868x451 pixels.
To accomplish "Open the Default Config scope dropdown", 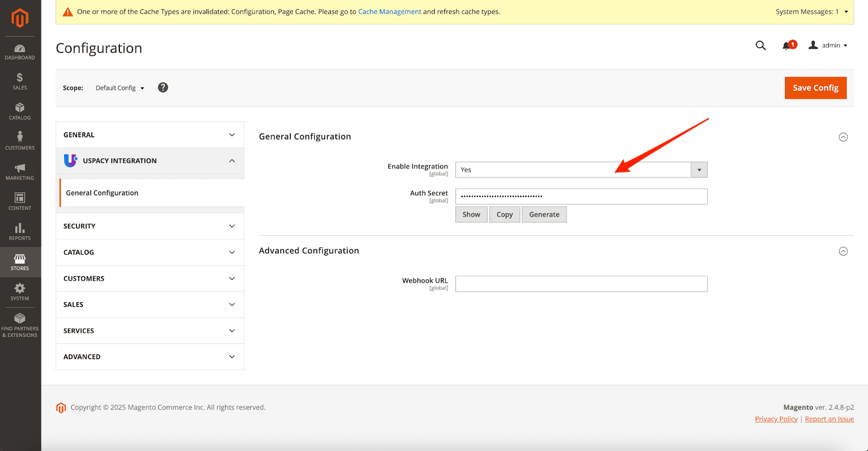I will click(x=120, y=88).
